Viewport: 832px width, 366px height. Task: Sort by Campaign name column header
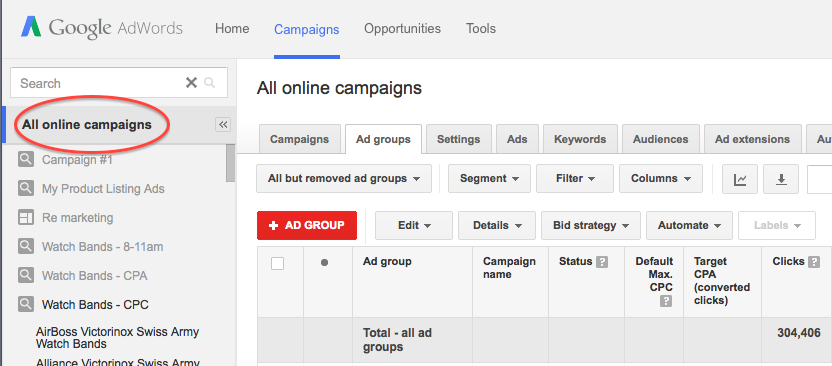point(509,268)
